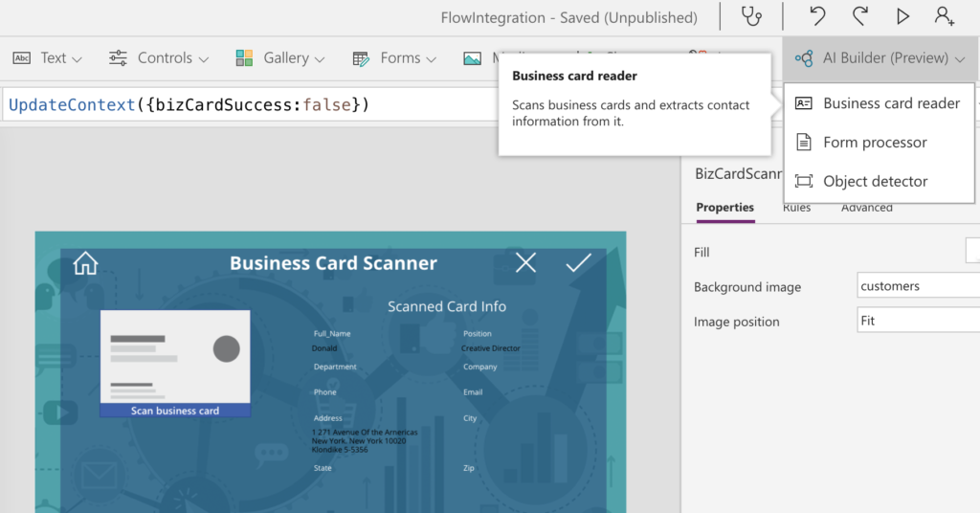Click the BizCardScanner screen name in properties

click(x=738, y=173)
